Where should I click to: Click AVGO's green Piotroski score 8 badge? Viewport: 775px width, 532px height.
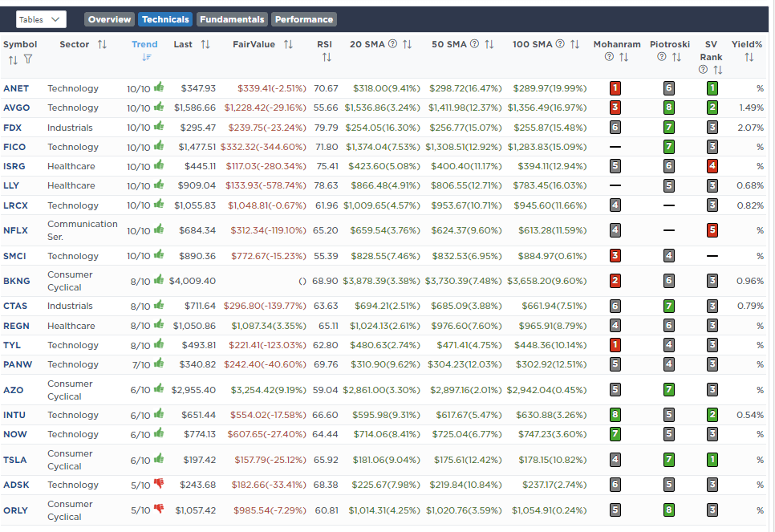pos(669,108)
